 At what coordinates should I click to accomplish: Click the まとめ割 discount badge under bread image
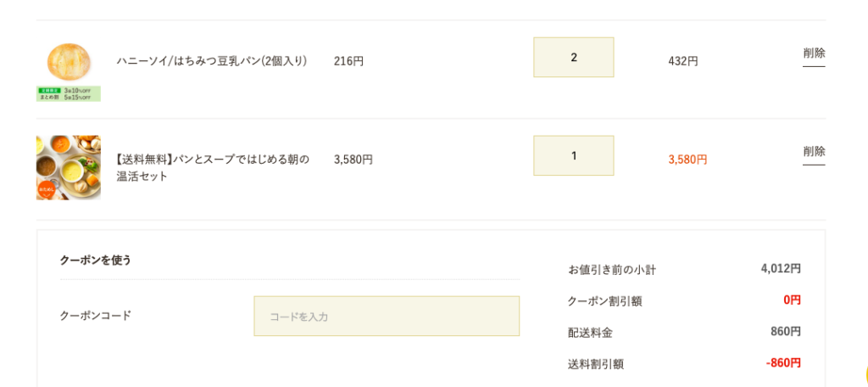[x=69, y=93]
